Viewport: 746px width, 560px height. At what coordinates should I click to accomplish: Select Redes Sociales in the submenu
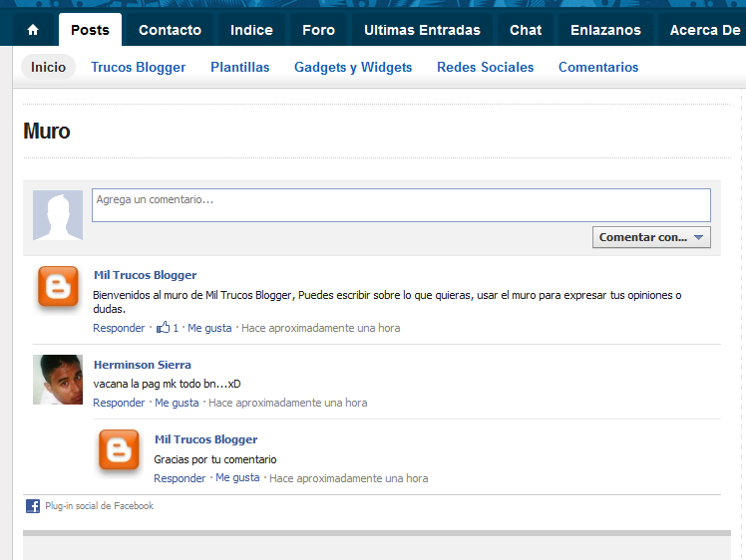click(485, 68)
